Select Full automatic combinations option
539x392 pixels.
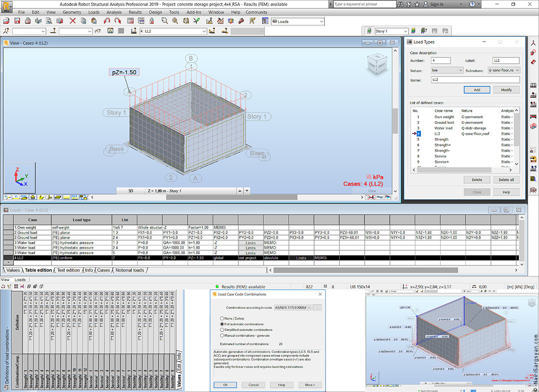click(222, 324)
